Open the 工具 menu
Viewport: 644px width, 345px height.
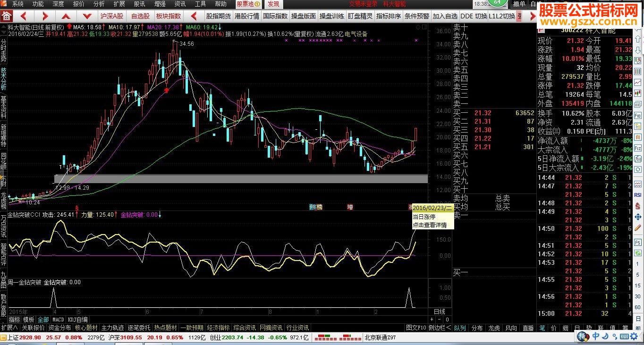pyautogui.click(x=200, y=4)
